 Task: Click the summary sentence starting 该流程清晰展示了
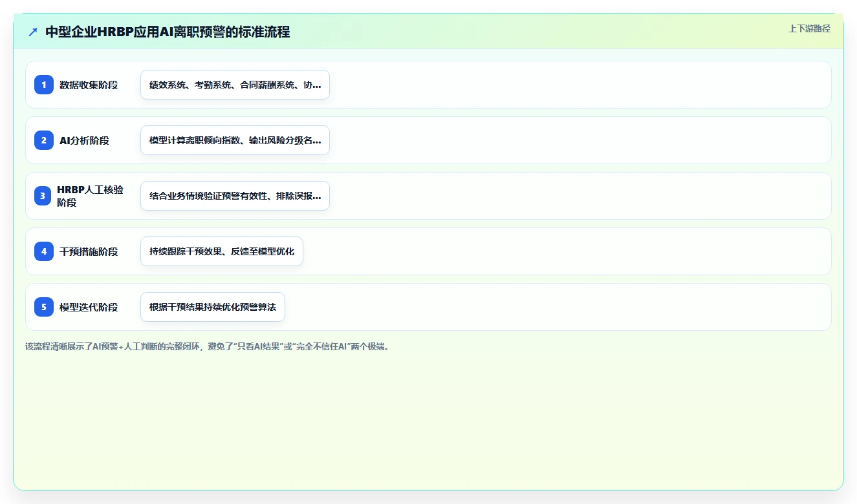tap(208, 346)
